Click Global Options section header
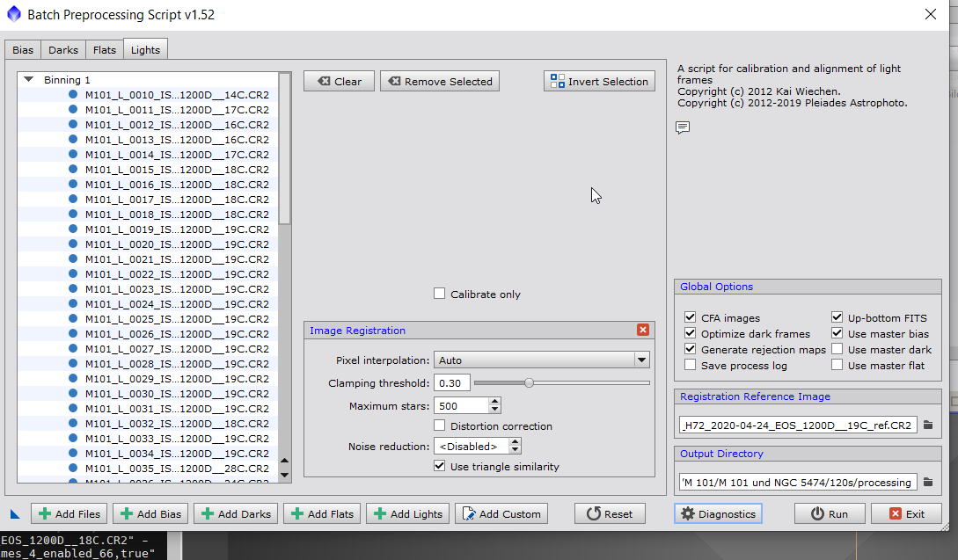Screen dimensions: 958x560 808,287
